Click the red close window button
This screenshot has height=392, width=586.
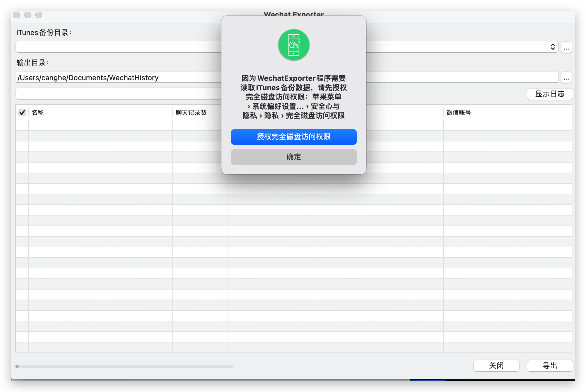[x=16, y=15]
